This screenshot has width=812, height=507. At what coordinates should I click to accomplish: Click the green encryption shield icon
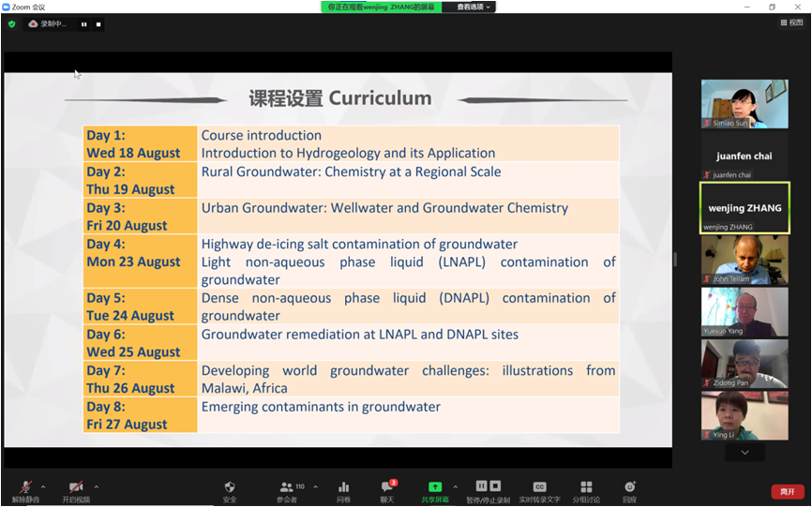pyautogui.click(x=11, y=24)
